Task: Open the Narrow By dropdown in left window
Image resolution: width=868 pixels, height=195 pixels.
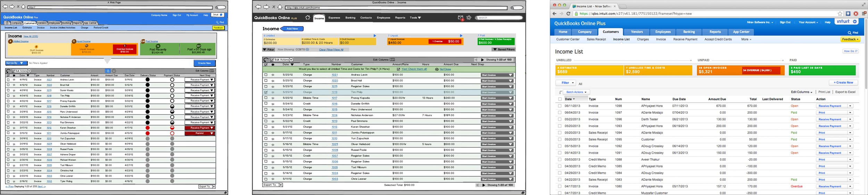Action: [16, 63]
